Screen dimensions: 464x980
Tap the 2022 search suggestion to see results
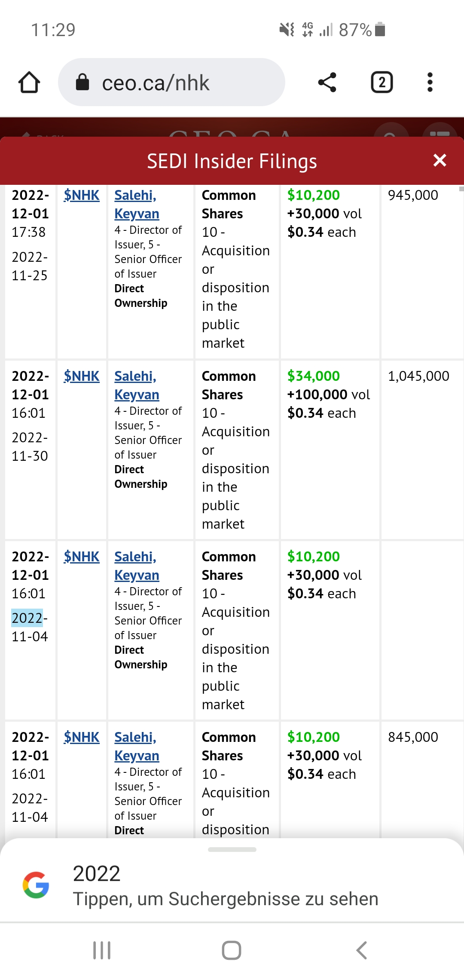click(226, 886)
